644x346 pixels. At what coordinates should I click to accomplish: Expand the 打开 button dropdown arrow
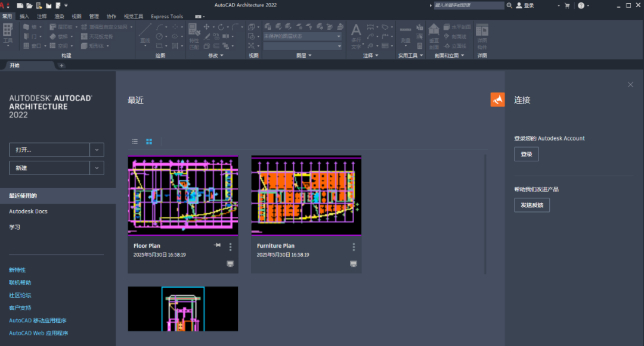(x=97, y=150)
